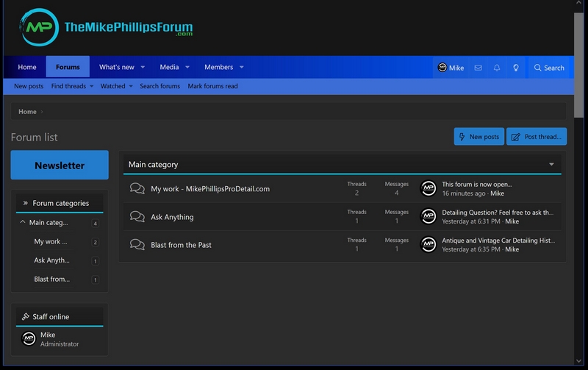The image size is (588, 370).
Task: Click the MP circular site logo
Action: point(39,27)
